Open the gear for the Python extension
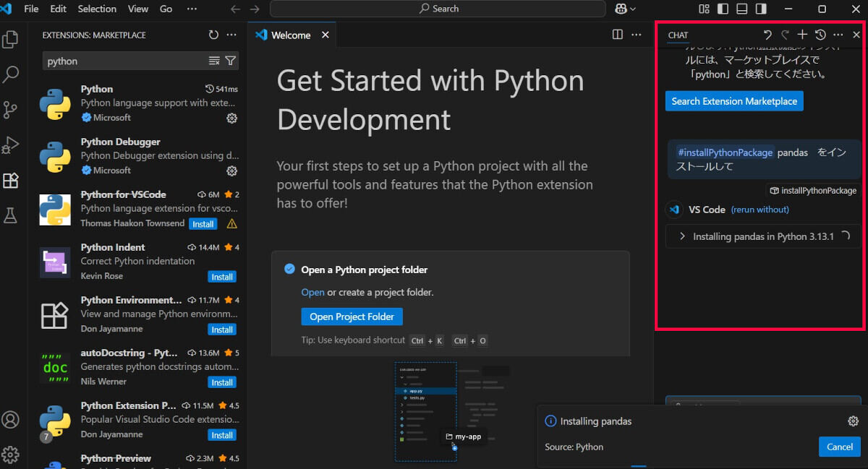This screenshot has height=469, width=868. [x=232, y=118]
